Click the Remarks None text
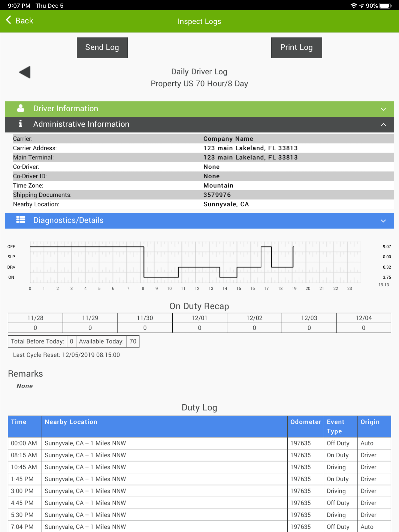The height and width of the screenshot is (532, 399). (x=25, y=386)
